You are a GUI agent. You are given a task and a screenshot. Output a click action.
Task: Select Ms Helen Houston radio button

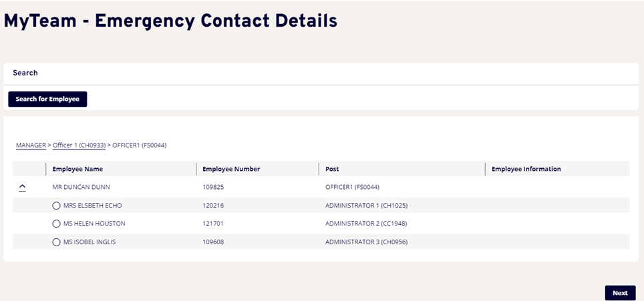[56, 224]
